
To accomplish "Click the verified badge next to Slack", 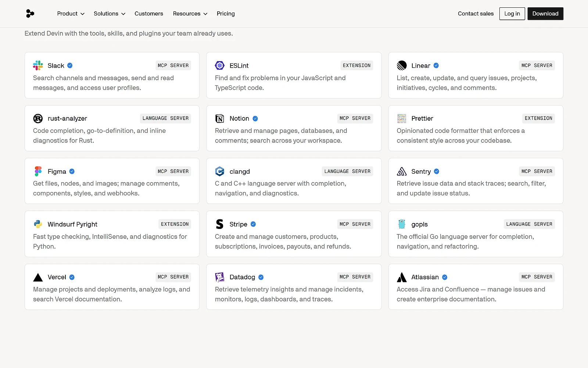I will (x=70, y=66).
